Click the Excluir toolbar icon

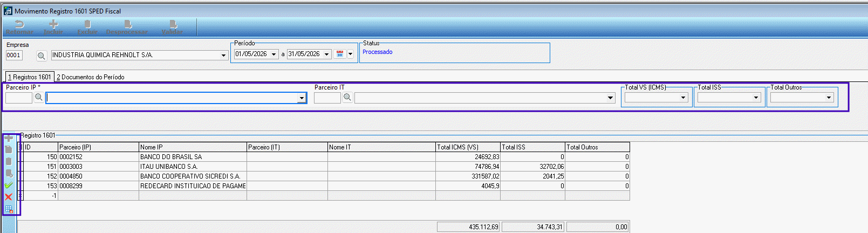tap(87, 24)
